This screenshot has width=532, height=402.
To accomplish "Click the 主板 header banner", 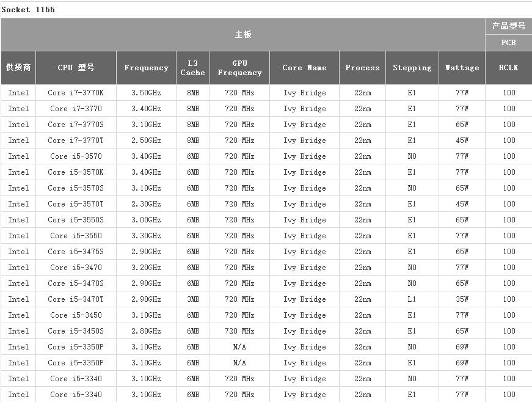I will tap(243, 35).
